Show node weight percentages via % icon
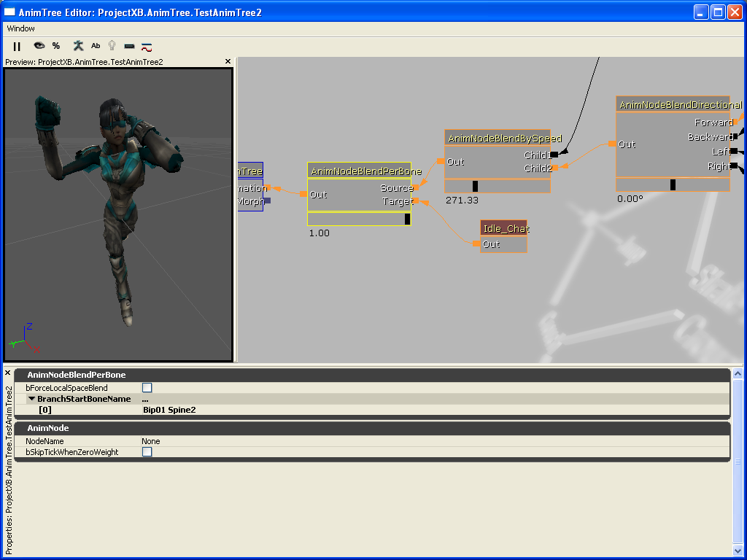The image size is (747, 560). 56,46
